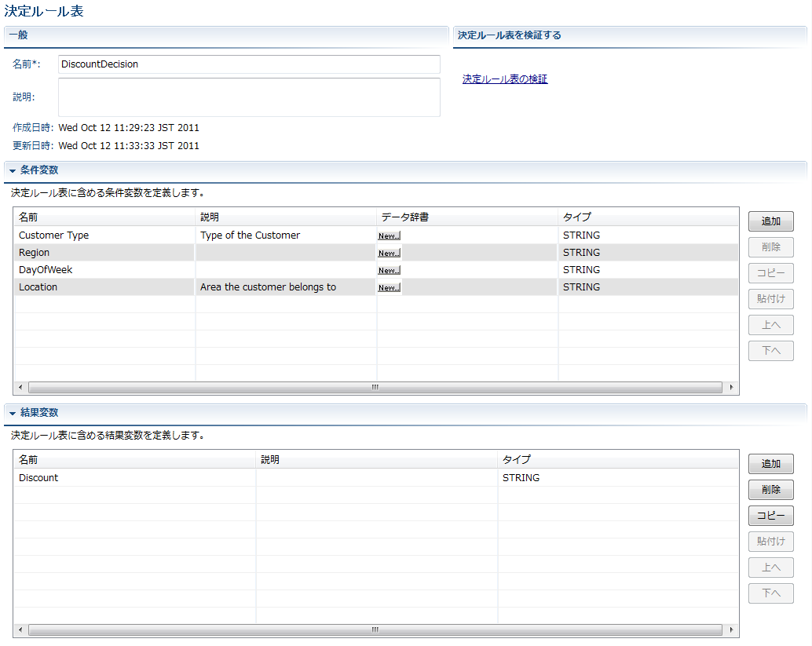Click コピー button for result variables
Image resolution: width=812 pixels, height=646 pixels.
[x=770, y=516]
